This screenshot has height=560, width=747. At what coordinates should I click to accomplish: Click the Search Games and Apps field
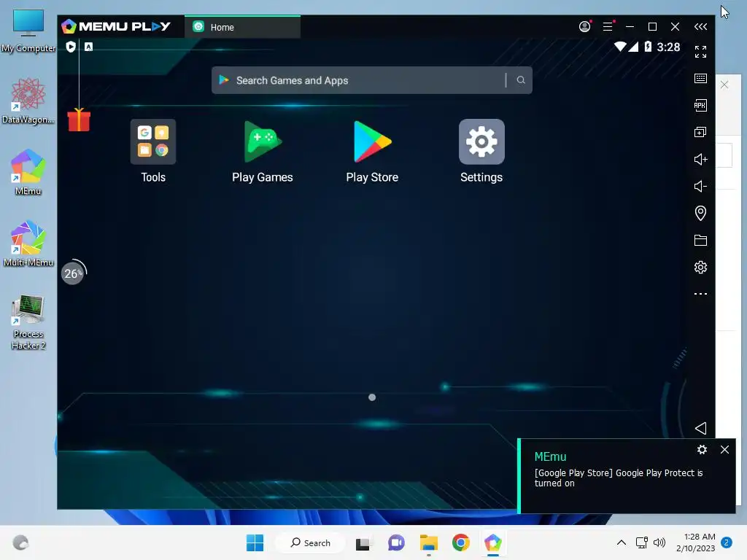(358, 80)
